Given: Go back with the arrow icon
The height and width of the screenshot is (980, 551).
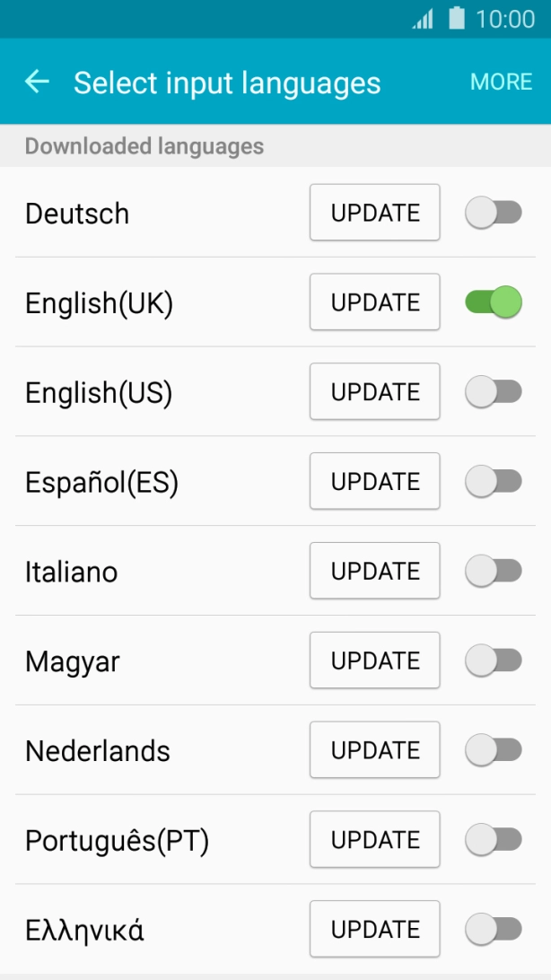Looking at the screenshot, I should [36, 82].
